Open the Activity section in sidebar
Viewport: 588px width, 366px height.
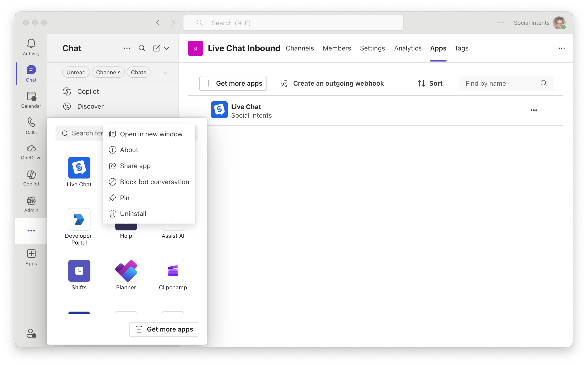click(31, 47)
